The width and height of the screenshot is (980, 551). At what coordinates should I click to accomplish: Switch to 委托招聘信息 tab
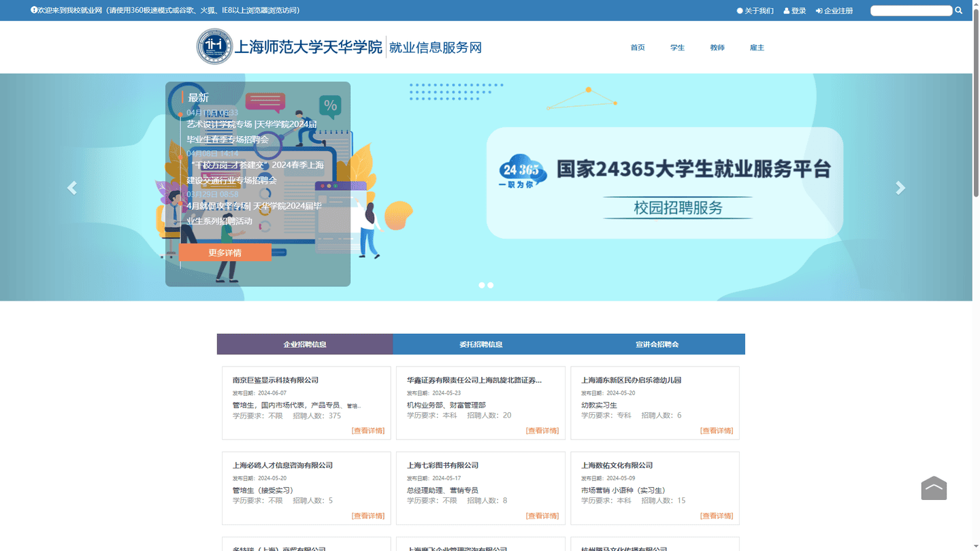point(481,344)
